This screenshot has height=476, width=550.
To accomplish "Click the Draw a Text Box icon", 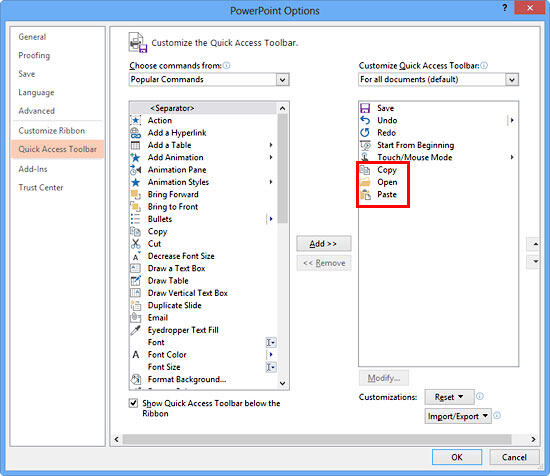I will 135,269.
